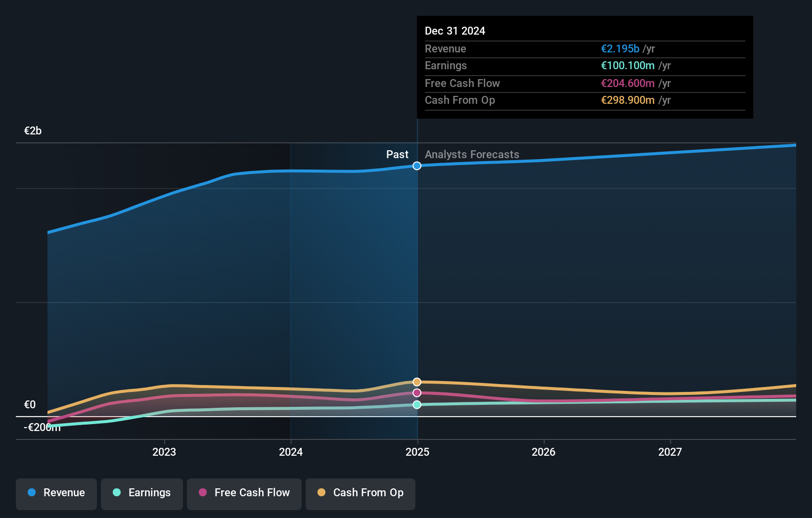Select the 2027 x-axis label
The image size is (812, 518).
click(670, 452)
